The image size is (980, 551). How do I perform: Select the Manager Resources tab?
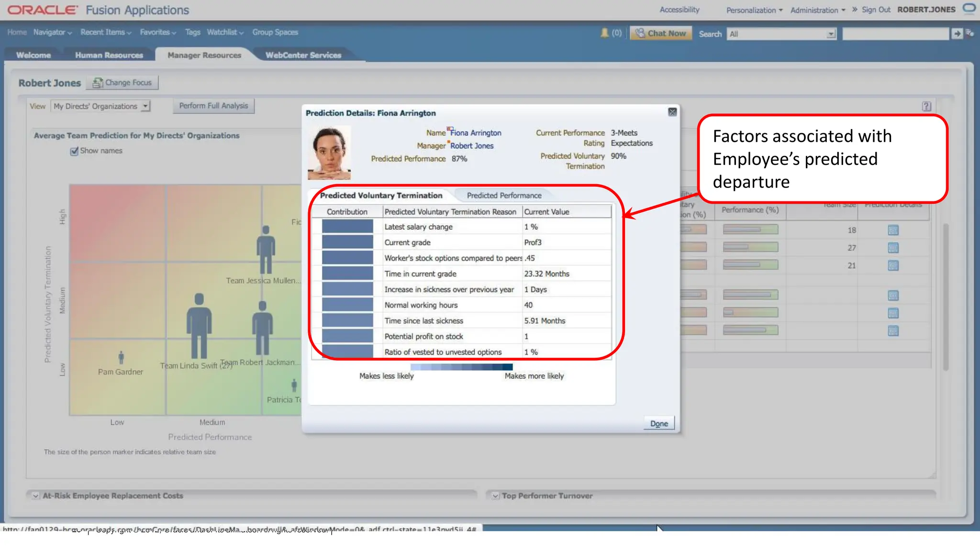coord(204,55)
